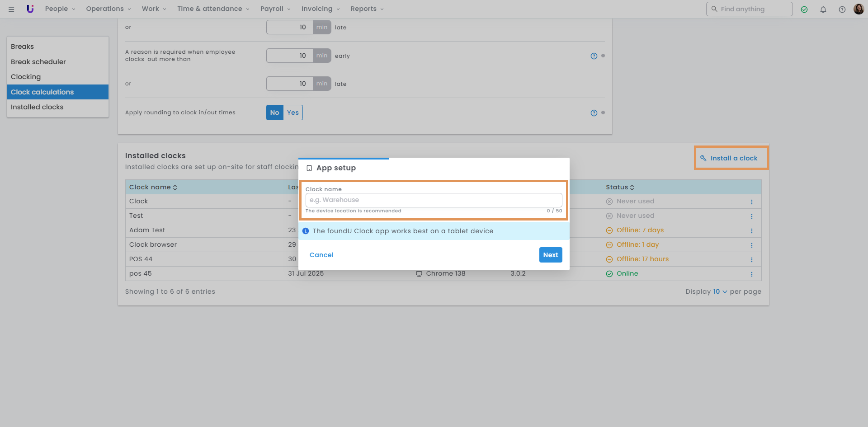The height and width of the screenshot is (427, 868).
Task: Set rounding toggle to Yes
Action: pyautogui.click(x=293, y=113)
